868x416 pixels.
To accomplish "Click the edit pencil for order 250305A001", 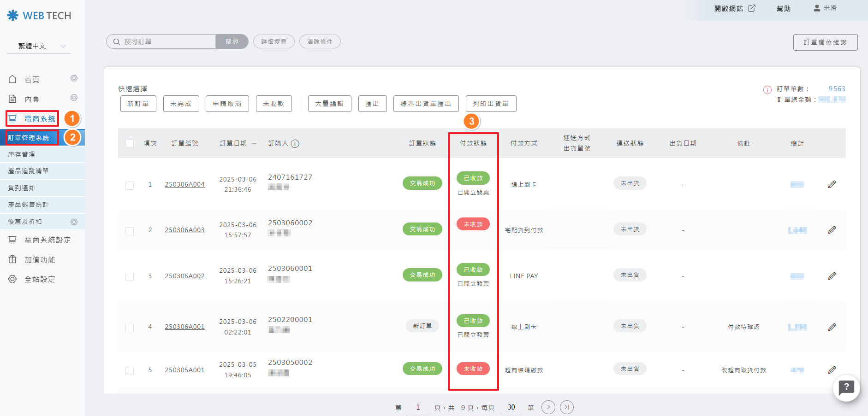I will pos(832,370).
